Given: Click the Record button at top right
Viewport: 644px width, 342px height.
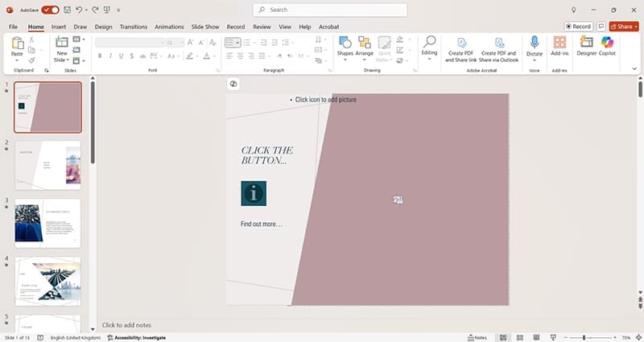Looking at the screenshot, I should pyautogui.click(x=578, y=27).
